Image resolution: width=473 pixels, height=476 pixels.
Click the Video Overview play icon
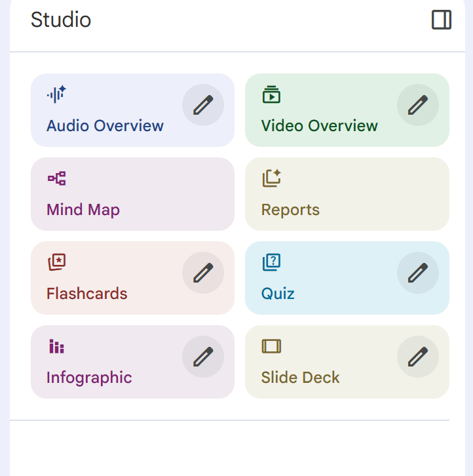pos(271,94)
